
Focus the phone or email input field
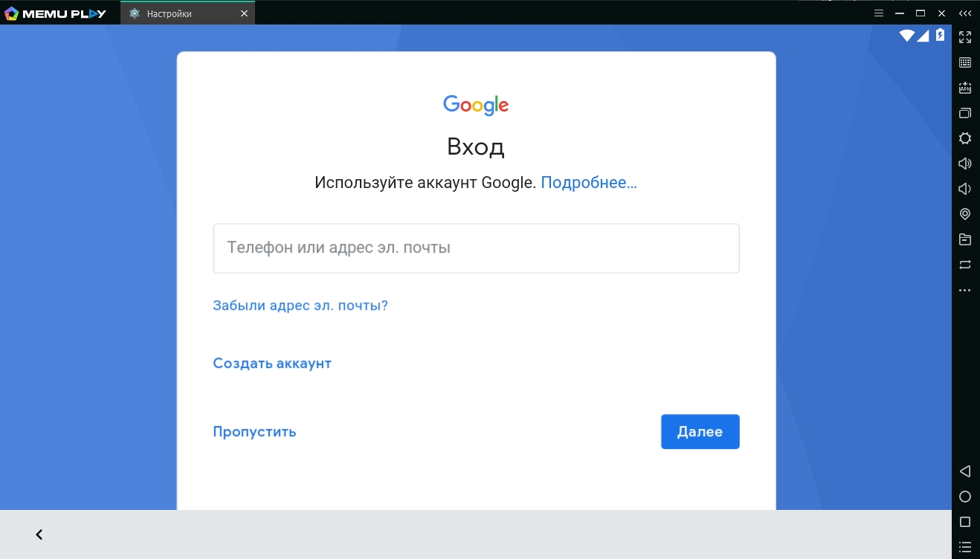click(476, 248)
